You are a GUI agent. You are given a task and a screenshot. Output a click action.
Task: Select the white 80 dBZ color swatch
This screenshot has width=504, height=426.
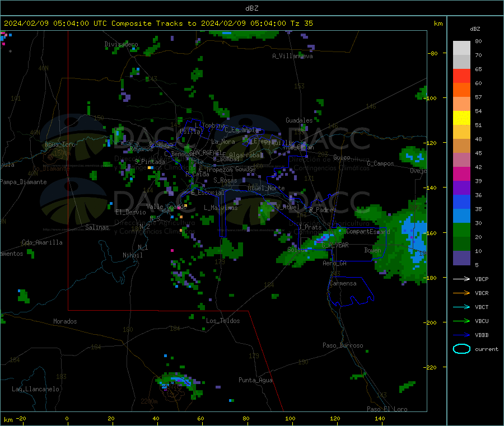(x=461, y=48)
